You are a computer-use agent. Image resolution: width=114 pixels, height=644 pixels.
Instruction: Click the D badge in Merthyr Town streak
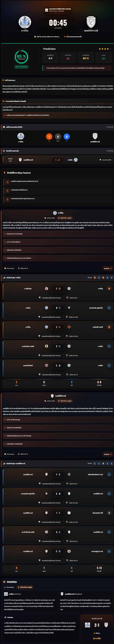click(x=103, y=463)
